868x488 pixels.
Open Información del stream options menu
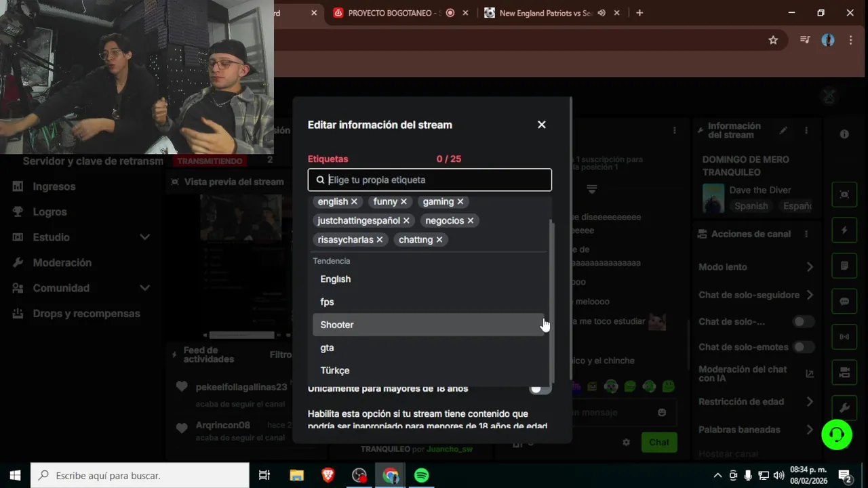[806, 130]
